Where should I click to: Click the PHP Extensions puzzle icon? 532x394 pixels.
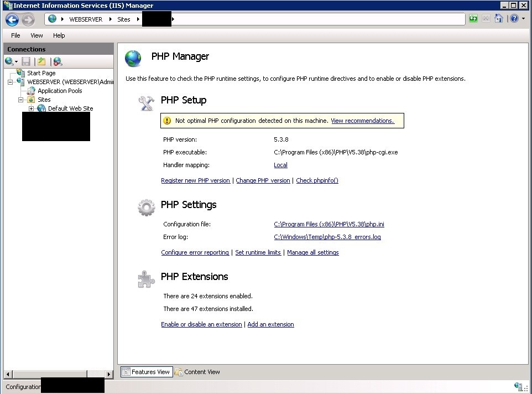click(x=146, y=279)
